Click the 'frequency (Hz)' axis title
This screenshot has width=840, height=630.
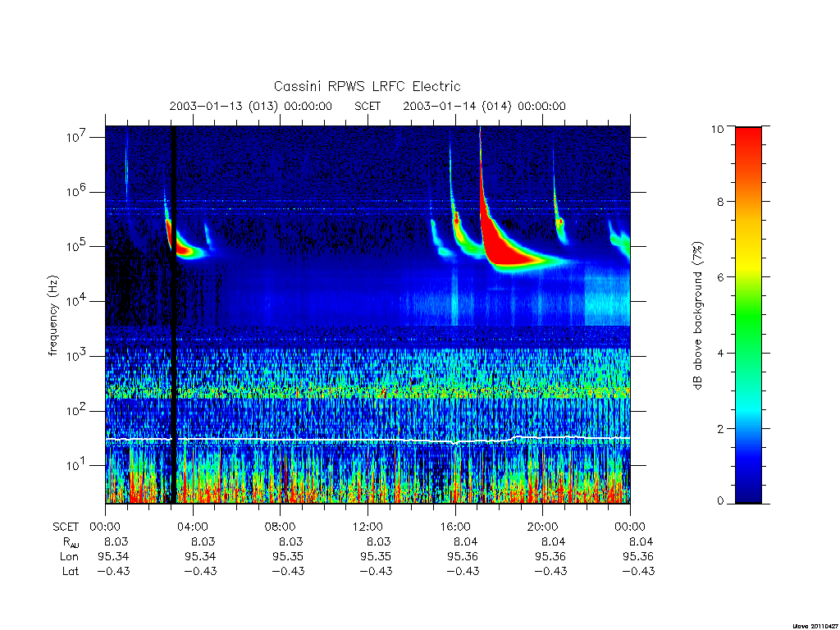click(x=53, y=316)
